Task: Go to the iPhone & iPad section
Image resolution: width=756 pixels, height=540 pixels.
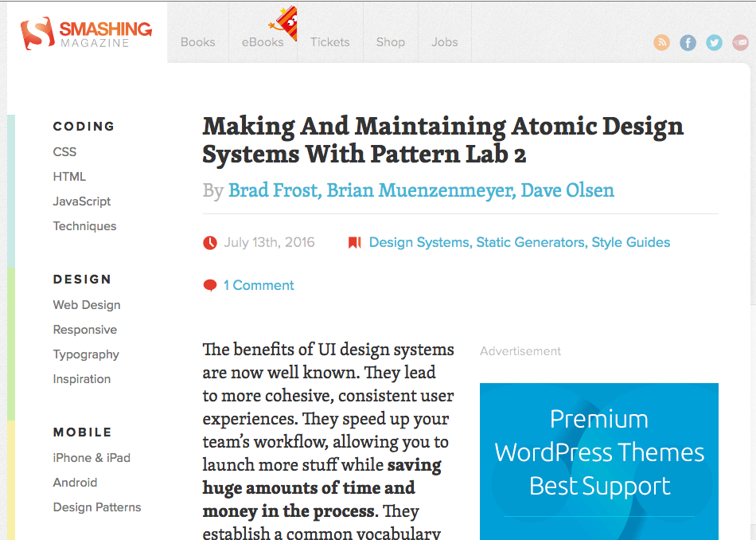Action: click(x=92, y=457)
